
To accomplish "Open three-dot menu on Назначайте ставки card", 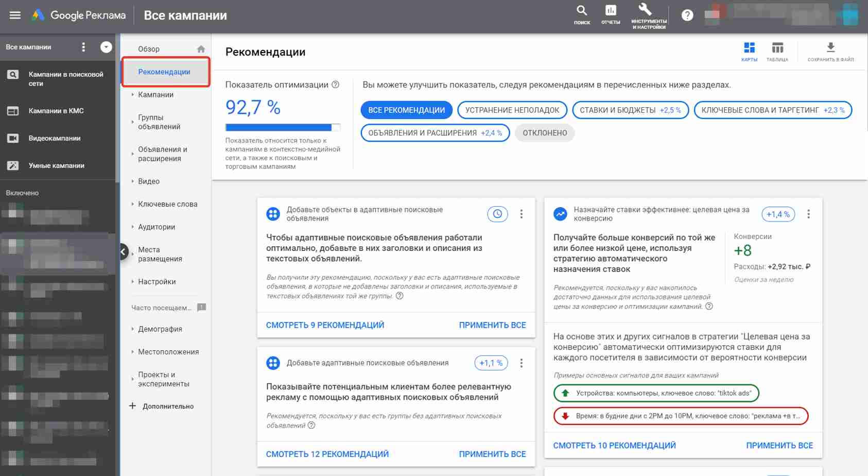I will coord(809,214).
